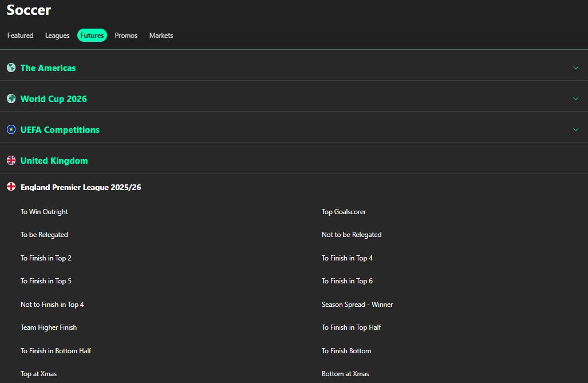Open the Markets tab

click(x=161, y=35)
